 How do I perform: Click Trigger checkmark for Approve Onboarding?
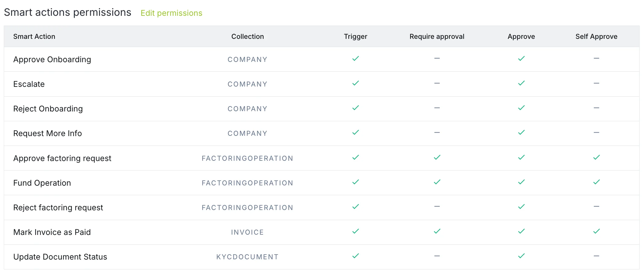pyautogui.click(x=355, y=58)
